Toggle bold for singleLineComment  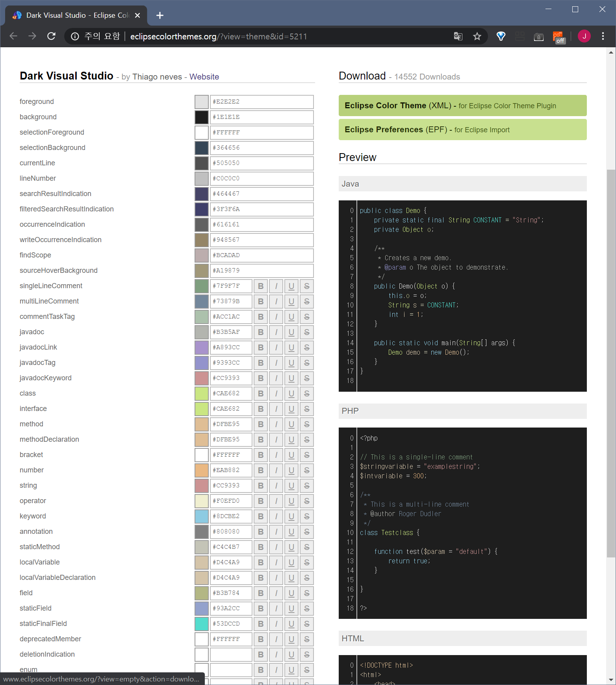(x=261, y=286)
